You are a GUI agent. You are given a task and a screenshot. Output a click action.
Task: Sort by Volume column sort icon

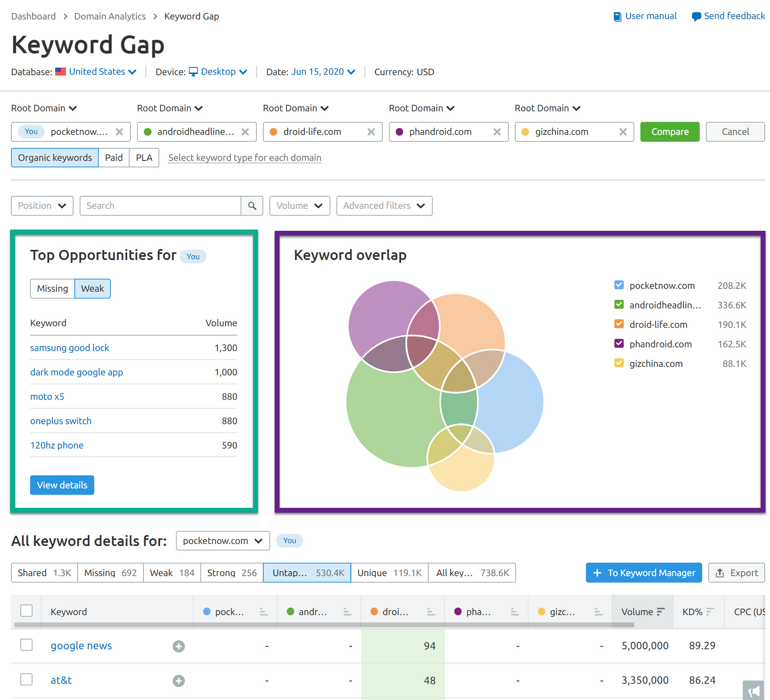coord(661,612)
